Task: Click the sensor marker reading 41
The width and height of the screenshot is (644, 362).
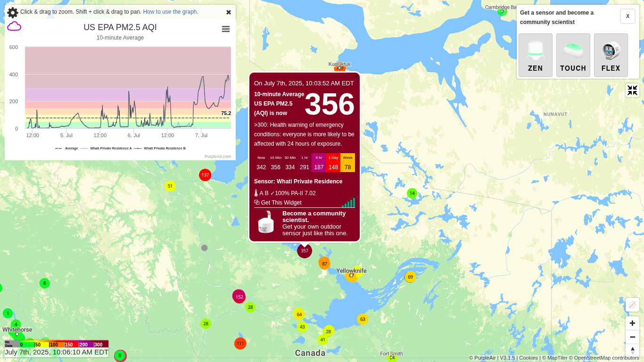Action: [322, 339]
